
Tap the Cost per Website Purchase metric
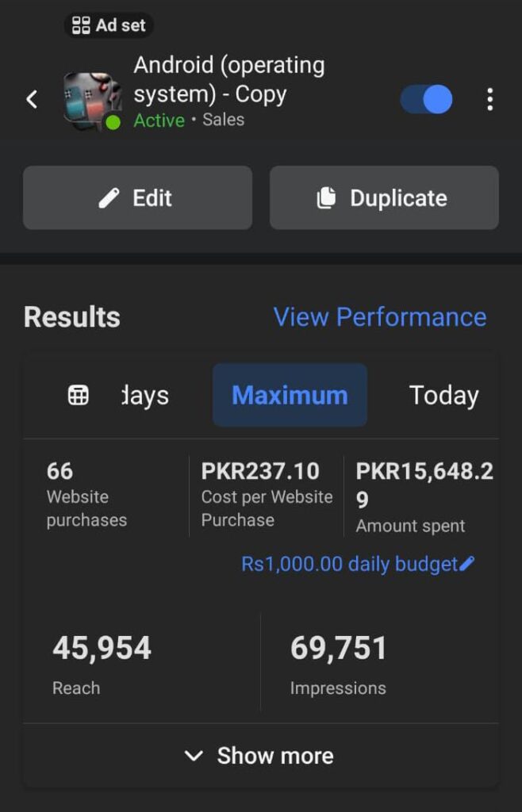(266, 495)
